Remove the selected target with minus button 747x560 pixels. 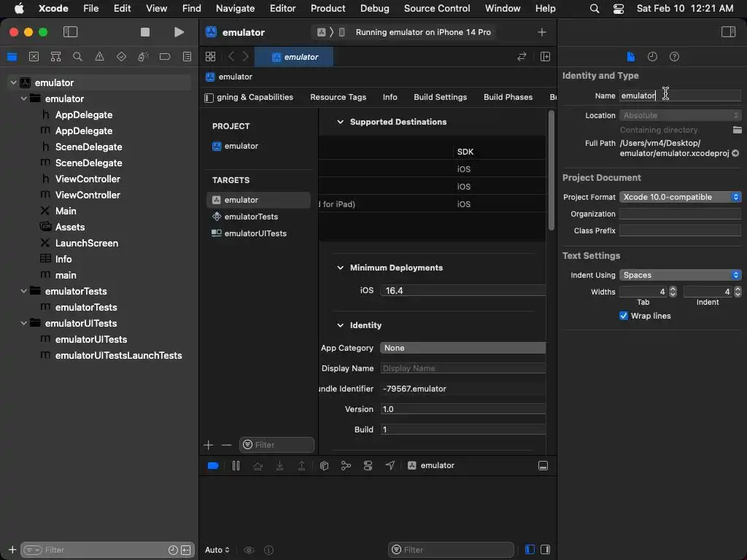(226, 446)
